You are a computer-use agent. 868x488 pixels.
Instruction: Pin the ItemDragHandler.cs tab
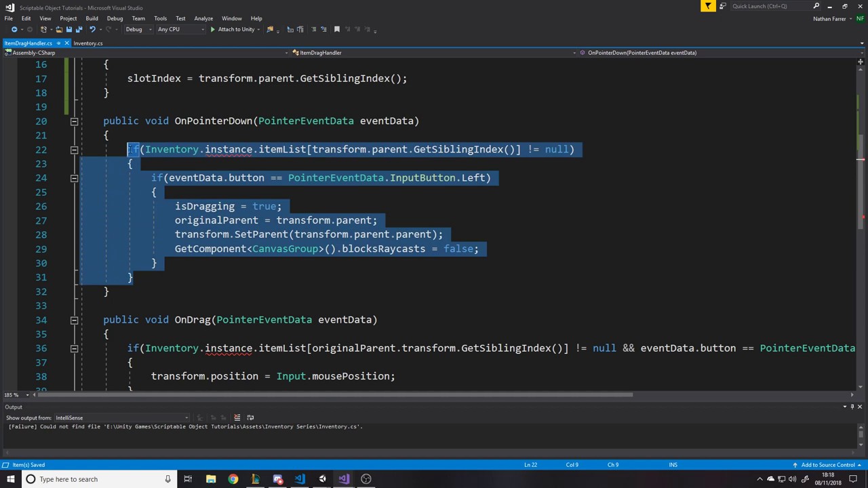tap(58, 43)
